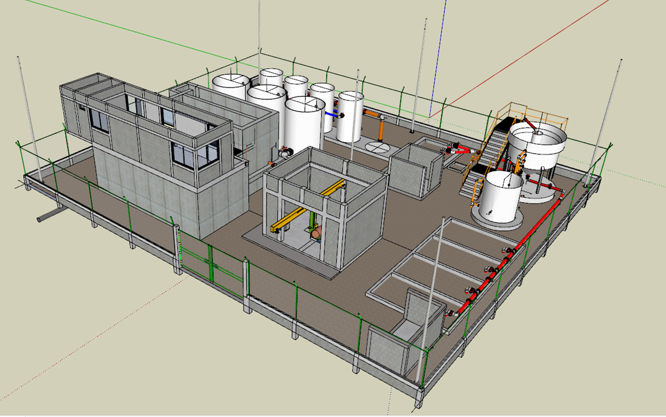Select the two-story concrete building window
666x417 pixels.
pyautogui.click(x=181, y=154)
